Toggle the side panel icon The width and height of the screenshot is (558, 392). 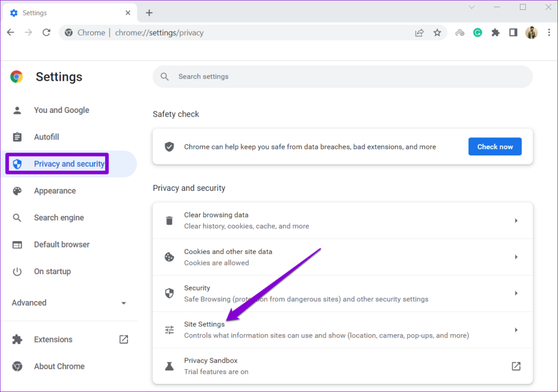pyautogui.click(x=513, y=33)
